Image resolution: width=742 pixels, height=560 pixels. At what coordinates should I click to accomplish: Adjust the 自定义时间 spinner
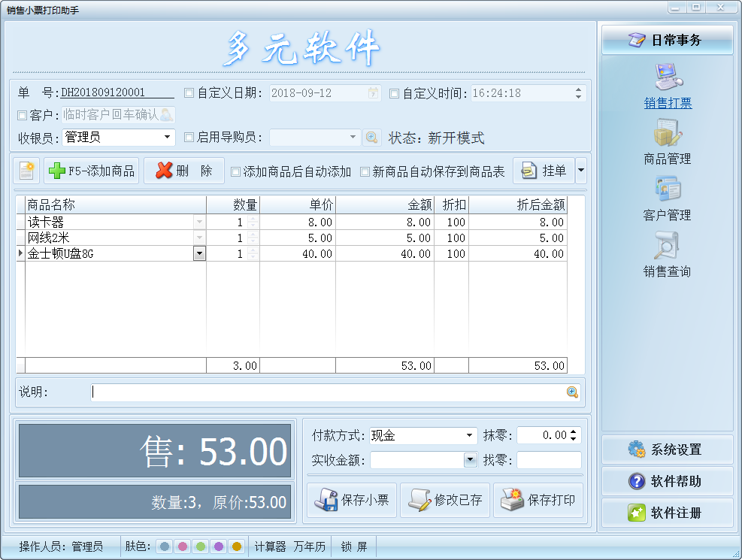click(x=578, y=93)
